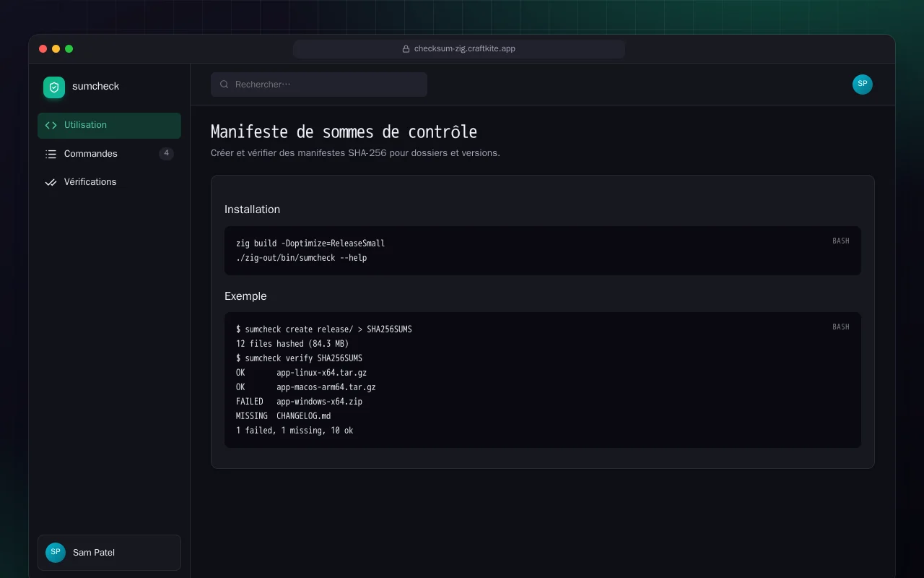Screen dimensions: 924x578
Task: Click the zig build -Doptimize=ReleaseSmall line
Action: coord(310,243)
